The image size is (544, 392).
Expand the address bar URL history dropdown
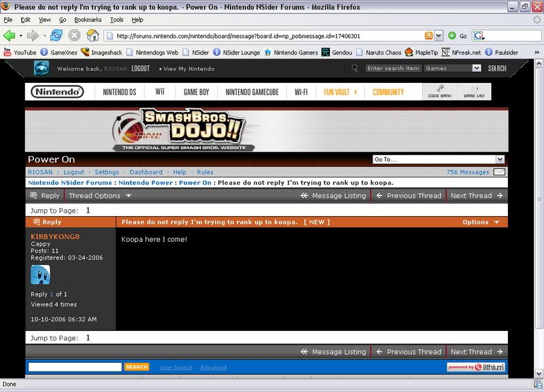point(439,36)
